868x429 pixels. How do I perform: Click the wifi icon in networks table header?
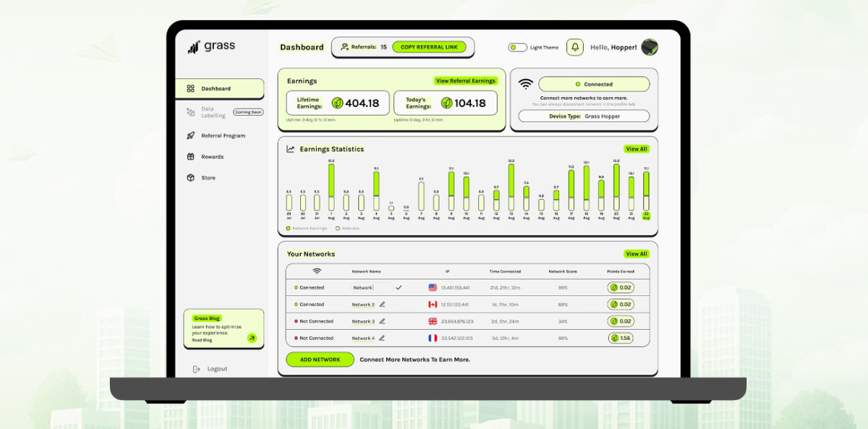(317, 271)
